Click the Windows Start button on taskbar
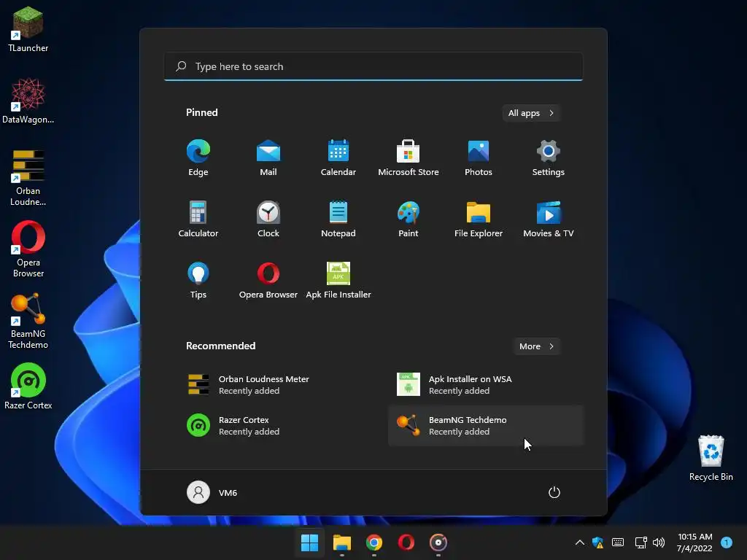Image resolution: width=747 pixels, height=560 pixels. tap(309, 542)
